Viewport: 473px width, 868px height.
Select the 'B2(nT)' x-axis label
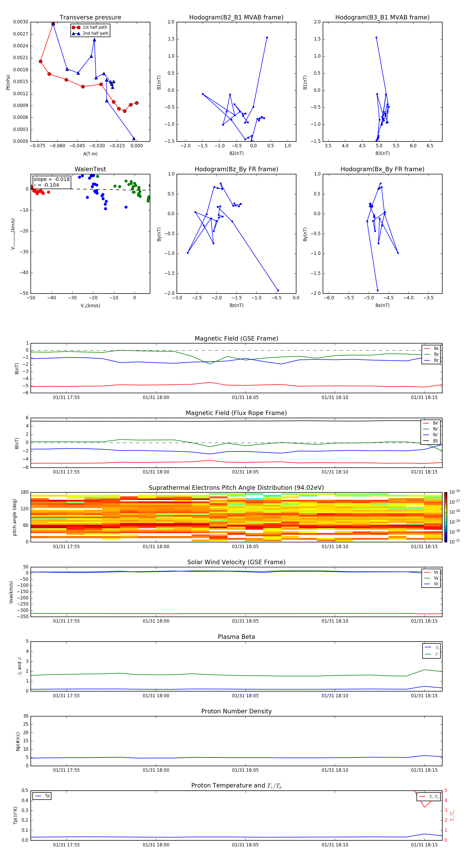[x=236, y=153]
